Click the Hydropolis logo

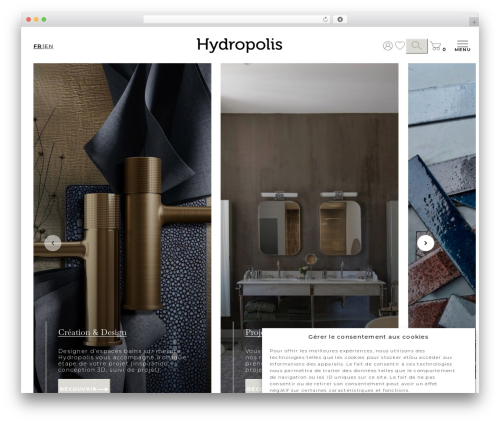(239, 45)
